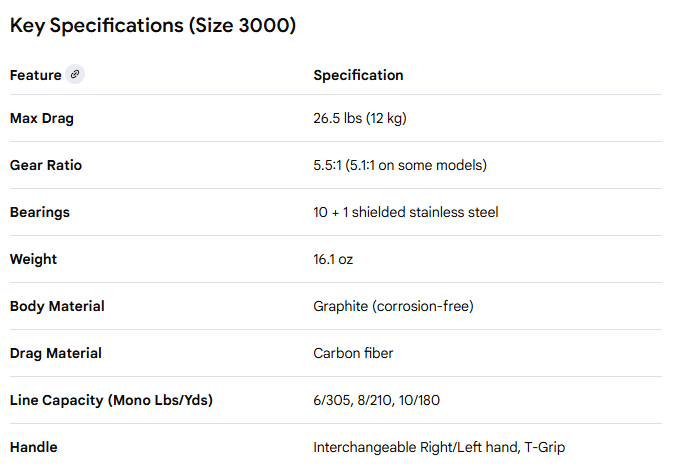Click the Graphite (corrosion-free) value
The height and width of the screenshot is (470, 673).
(393, 307)
